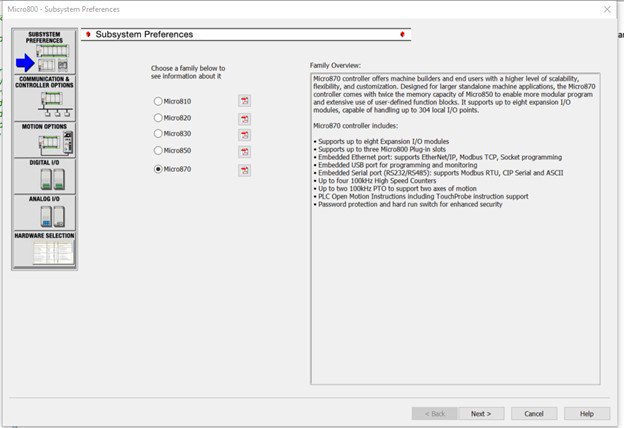Click 'Up to four 100kHz High Speed Counters' line

coord(375,181)
